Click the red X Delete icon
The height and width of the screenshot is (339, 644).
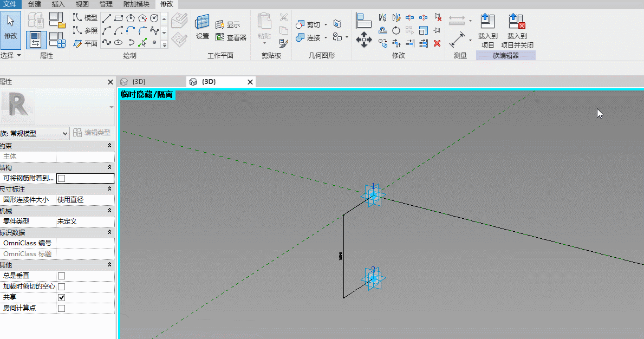(x=437, y=43)
